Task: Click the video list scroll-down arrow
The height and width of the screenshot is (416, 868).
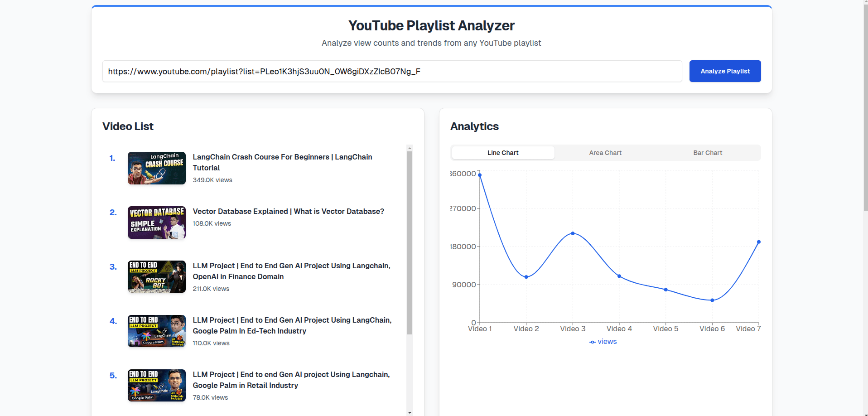Action: [410, 412]
